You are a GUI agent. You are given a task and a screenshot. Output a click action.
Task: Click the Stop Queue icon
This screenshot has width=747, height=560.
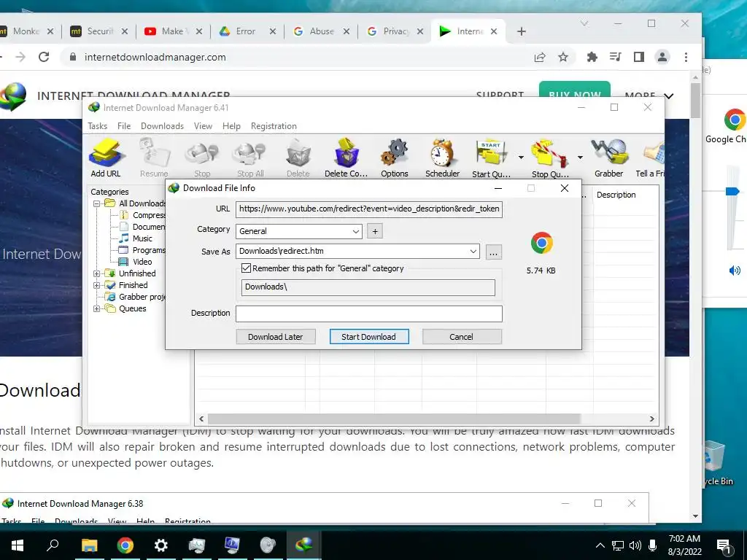(x=550, y=157)
